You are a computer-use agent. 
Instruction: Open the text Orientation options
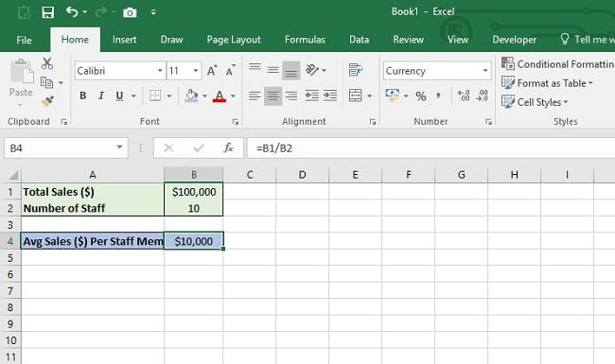tap(316, 70)
